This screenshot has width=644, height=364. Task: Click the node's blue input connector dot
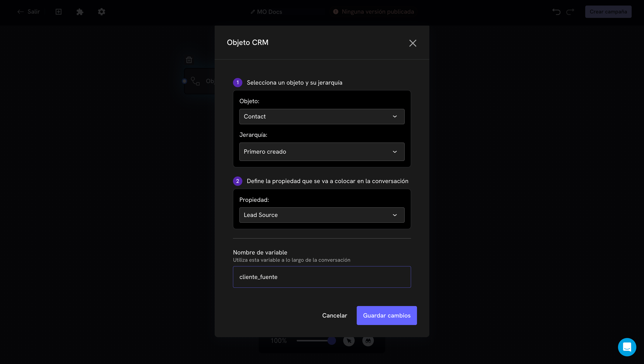click(x=184, y=81)
